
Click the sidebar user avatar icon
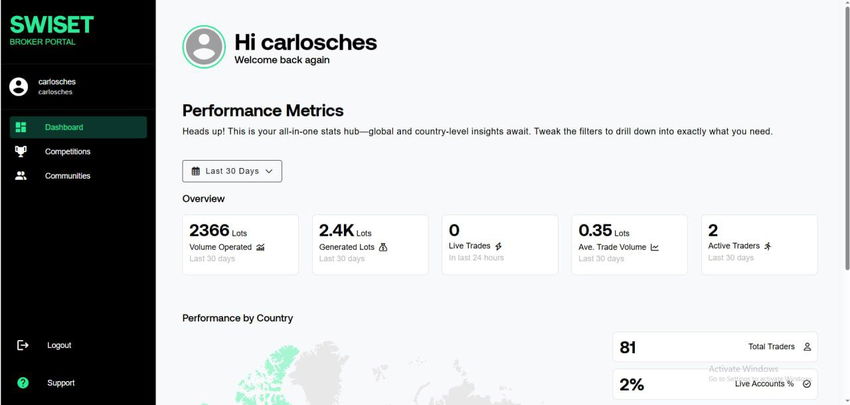(19, 87)
